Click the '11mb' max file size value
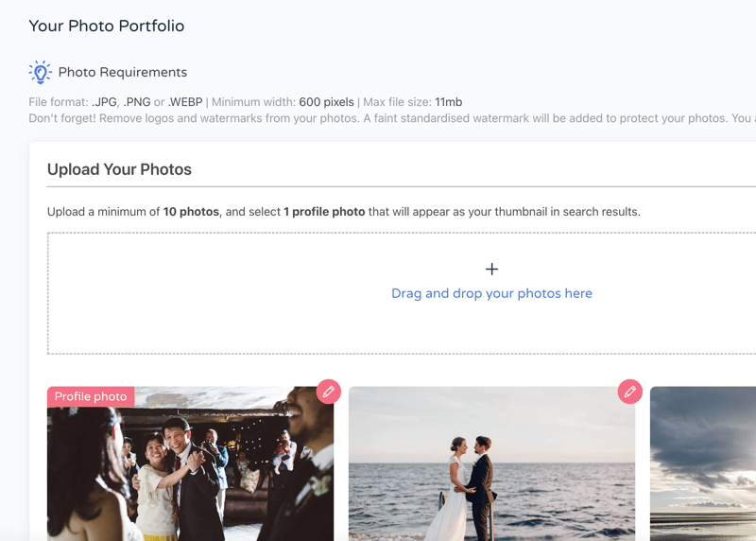 click(448, 102)
